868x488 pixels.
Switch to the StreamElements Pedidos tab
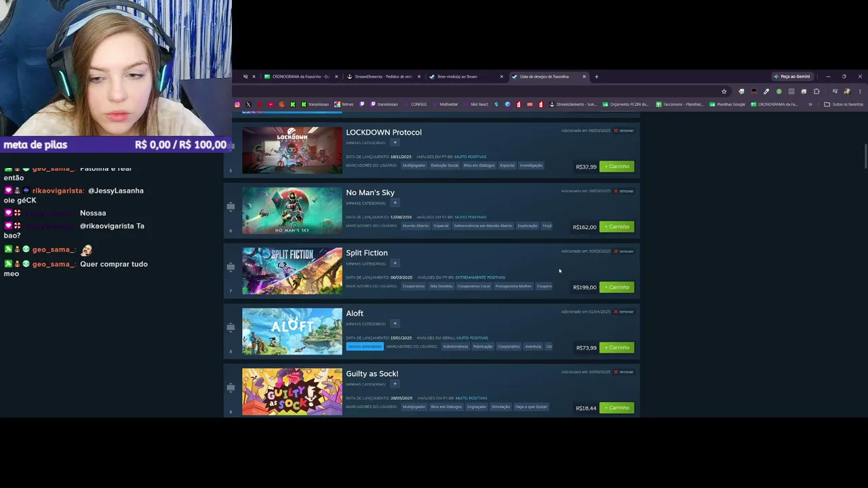[383, 77]
